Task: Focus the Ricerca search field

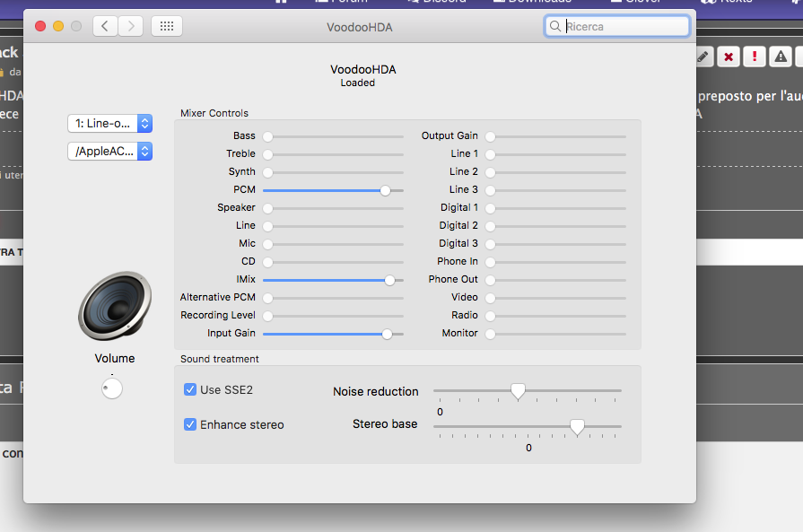Action: click(x=617, y=26)
